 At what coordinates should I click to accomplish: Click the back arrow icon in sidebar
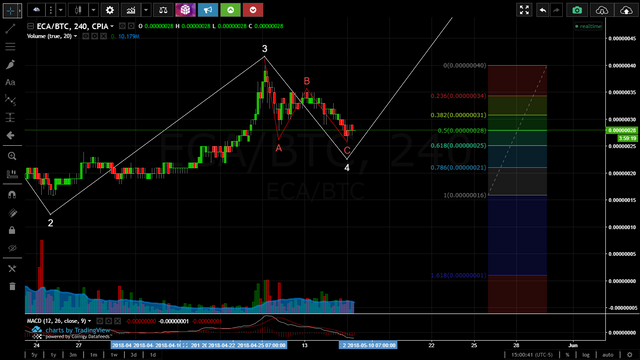click(x=10, y=135)
